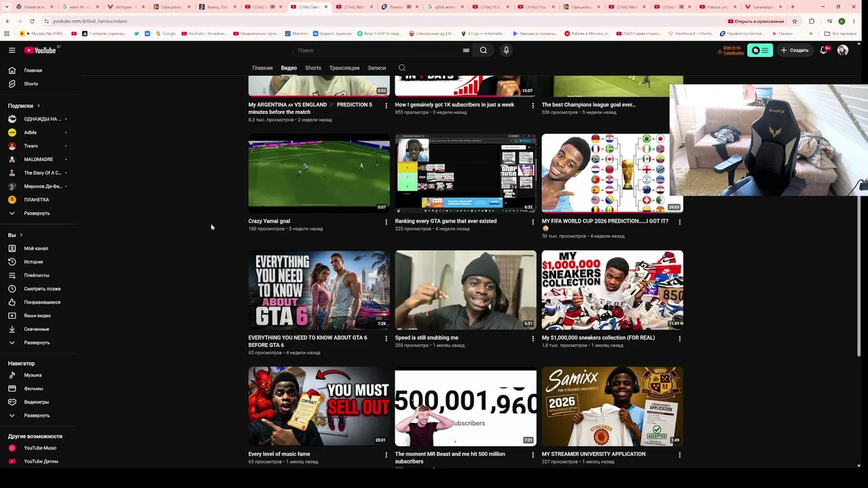Viewport: 868px width, 488px height.
Task: Open the Вы section chevron
Action: click(x=21, y=235)
